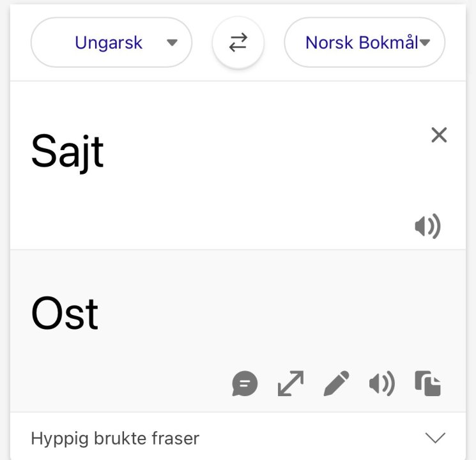476x460 pixels.
Task: Clear the source text with the X
Action: 439,135
